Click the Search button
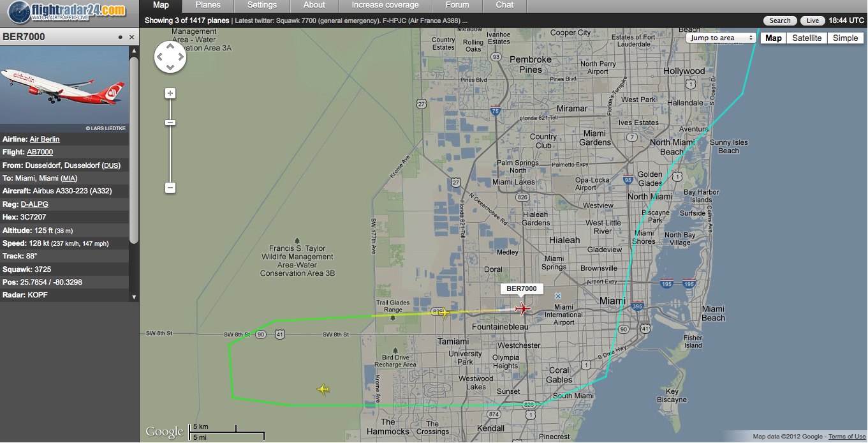 [x=779, y=20]
